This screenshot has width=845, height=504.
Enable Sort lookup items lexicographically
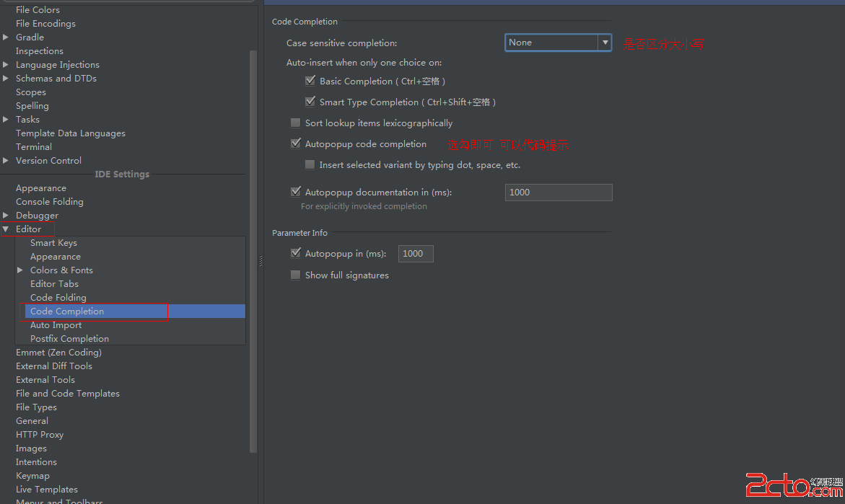point(296,123)
